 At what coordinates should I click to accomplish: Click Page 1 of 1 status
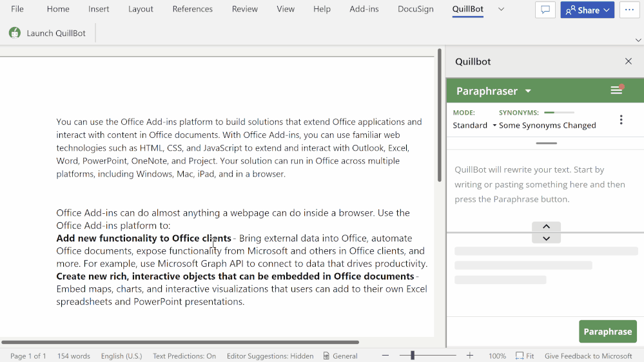coord(28,356)
